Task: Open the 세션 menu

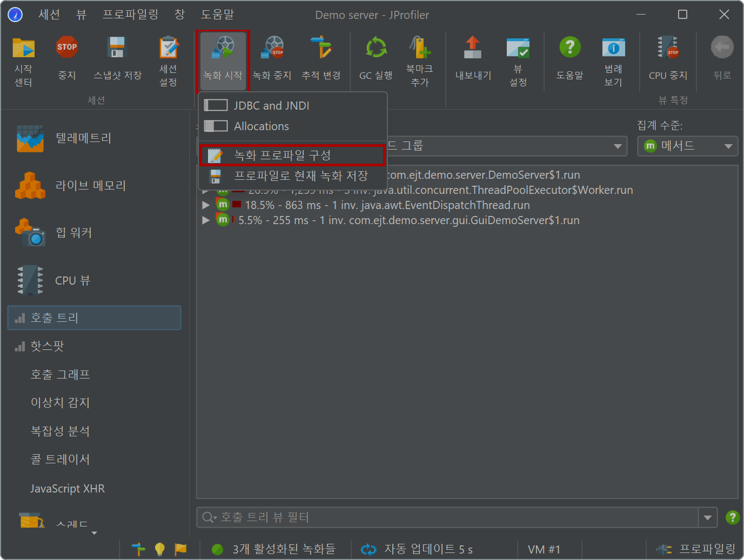Action: pyautogui.click(x=49, y=15)
